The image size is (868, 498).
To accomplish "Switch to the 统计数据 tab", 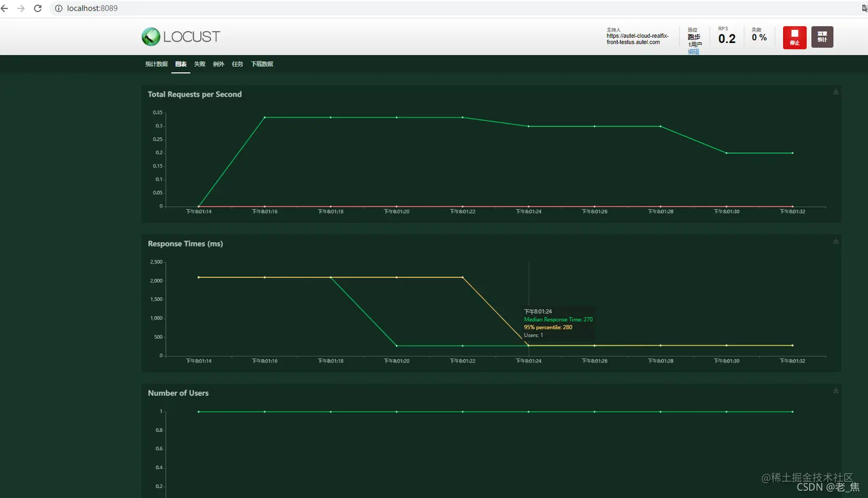I will click(x=156, y=64).
